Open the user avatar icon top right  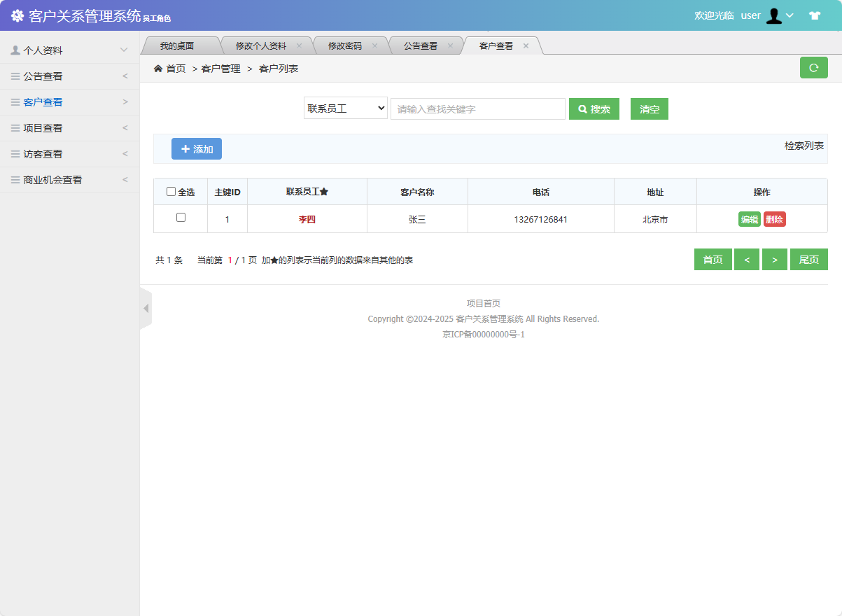pyautogui.click(x=773, y=15)
